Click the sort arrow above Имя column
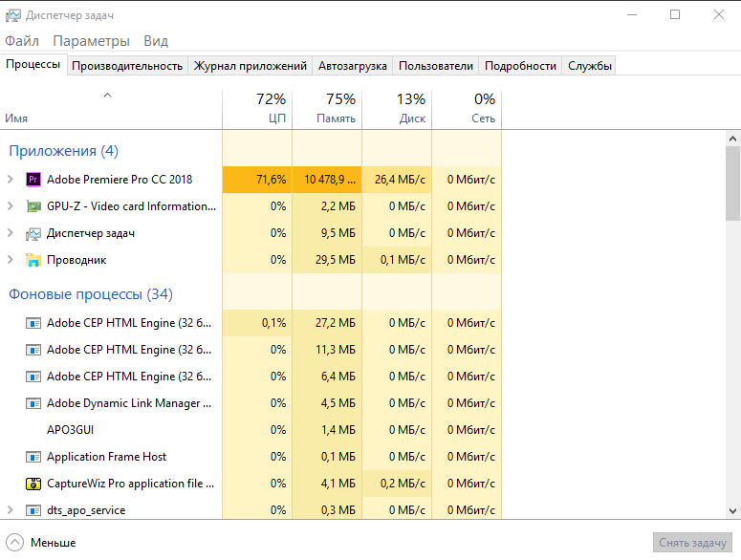Screen dimensions: 741x560 pos(108,95)
